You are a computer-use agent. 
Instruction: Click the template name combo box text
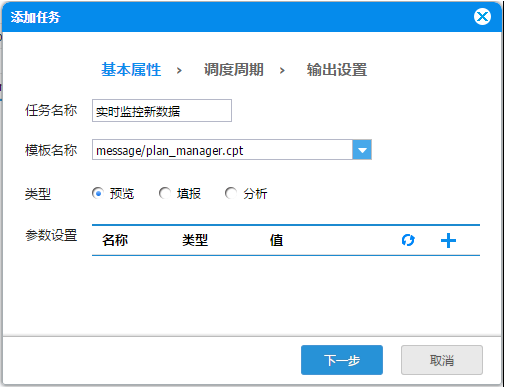[x=222, y=150]
